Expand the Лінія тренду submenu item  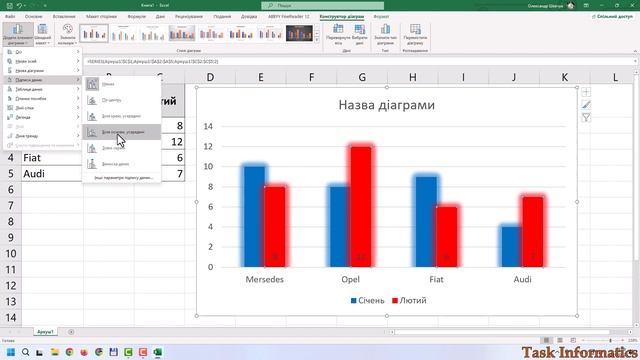[43, 136]
